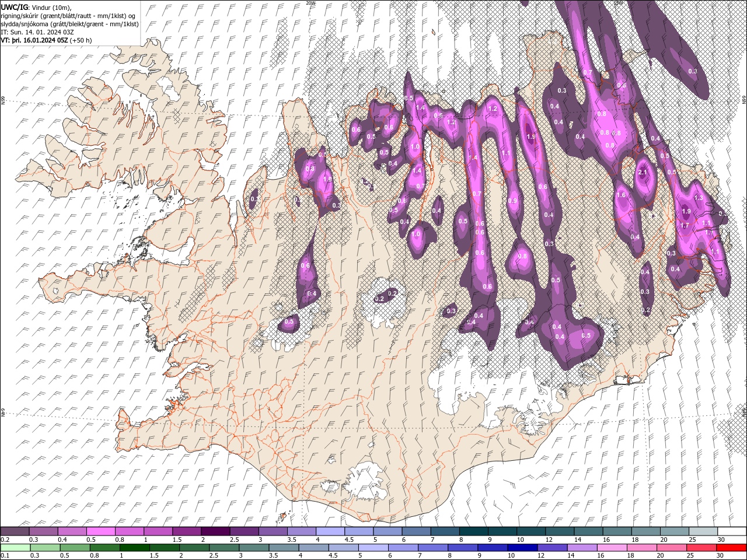Select the upper legend swatch labeled 20

675,531
